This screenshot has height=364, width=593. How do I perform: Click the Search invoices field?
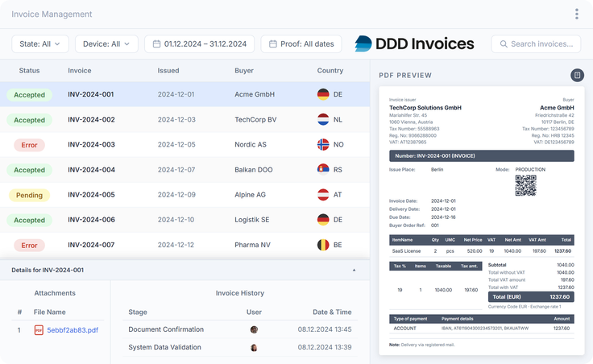[536, 43]
